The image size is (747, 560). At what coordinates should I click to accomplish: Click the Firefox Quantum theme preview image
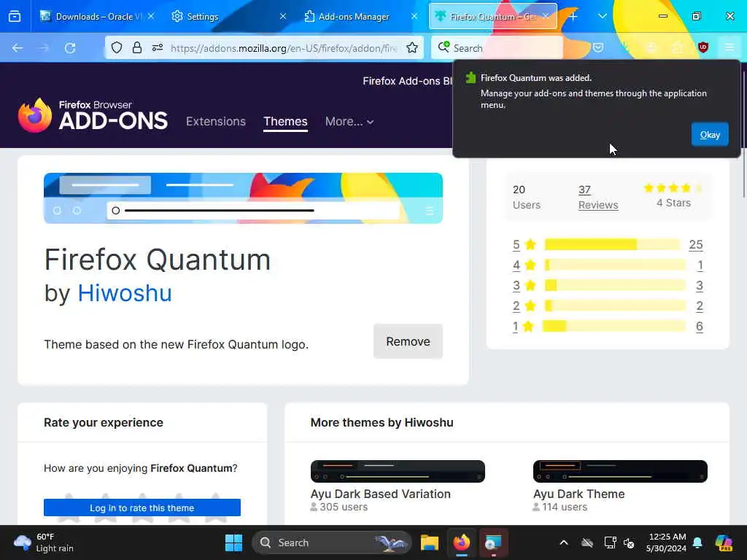pyautogui.click(x=243, y=198)
